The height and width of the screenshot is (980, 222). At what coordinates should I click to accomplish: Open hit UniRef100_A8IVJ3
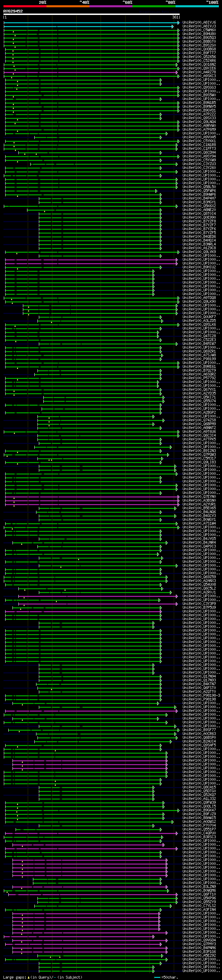199,26
